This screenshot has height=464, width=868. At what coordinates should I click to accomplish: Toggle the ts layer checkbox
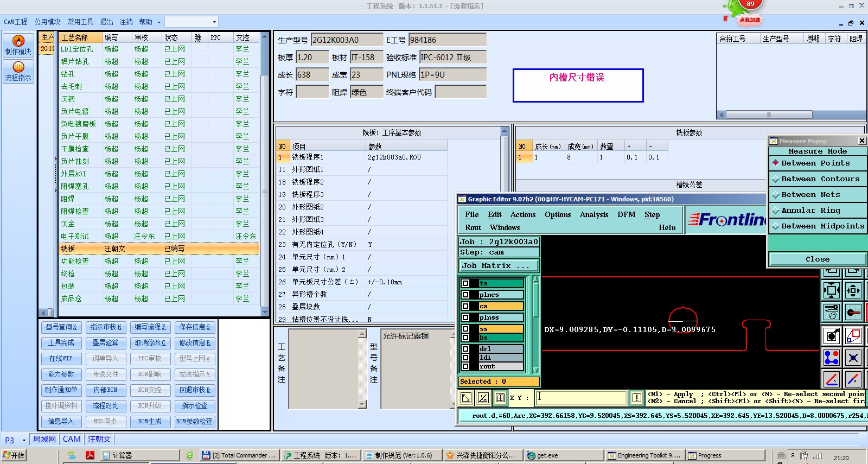(x=465, y=283)
